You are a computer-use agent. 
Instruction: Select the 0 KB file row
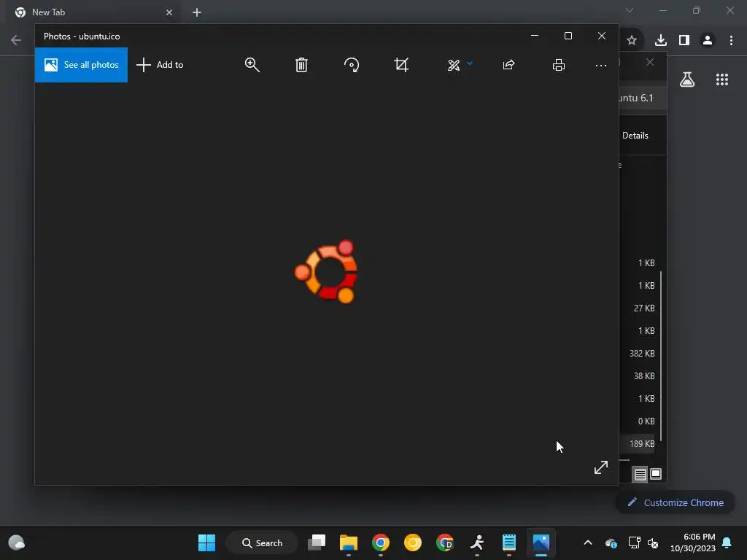pos(637,421)
